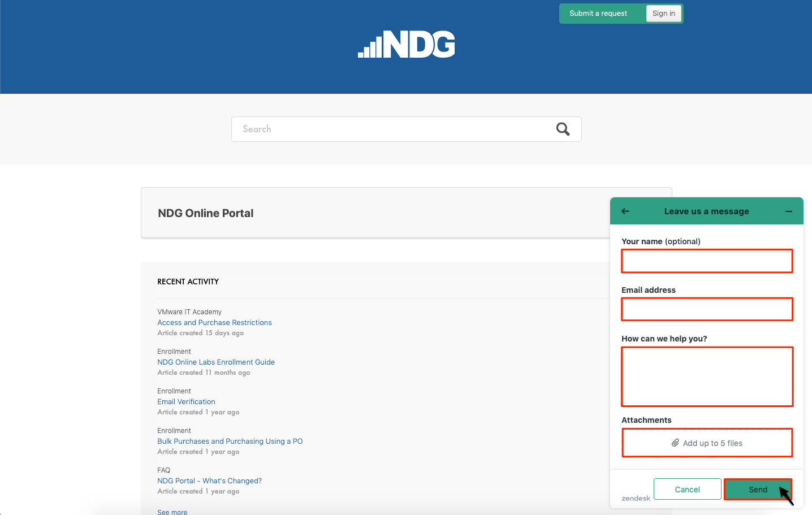Click Article created 11 months ago text

pyautogui.click(x=204, y=373)
